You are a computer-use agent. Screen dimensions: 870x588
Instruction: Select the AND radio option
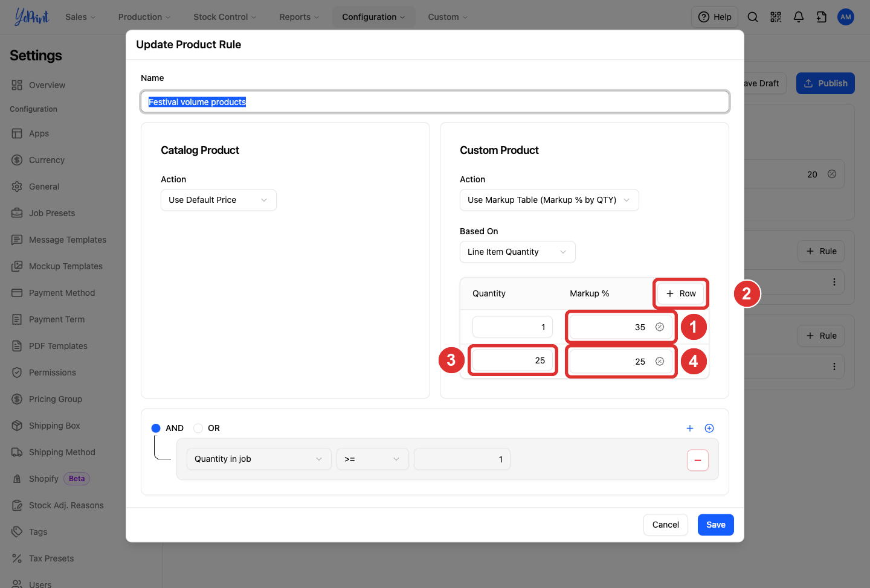point(156,428)
